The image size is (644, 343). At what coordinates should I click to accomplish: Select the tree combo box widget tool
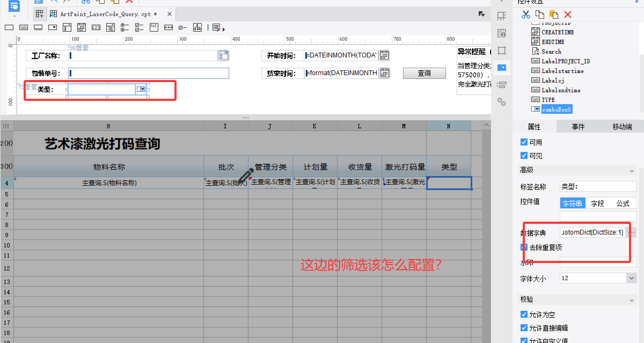111,27
